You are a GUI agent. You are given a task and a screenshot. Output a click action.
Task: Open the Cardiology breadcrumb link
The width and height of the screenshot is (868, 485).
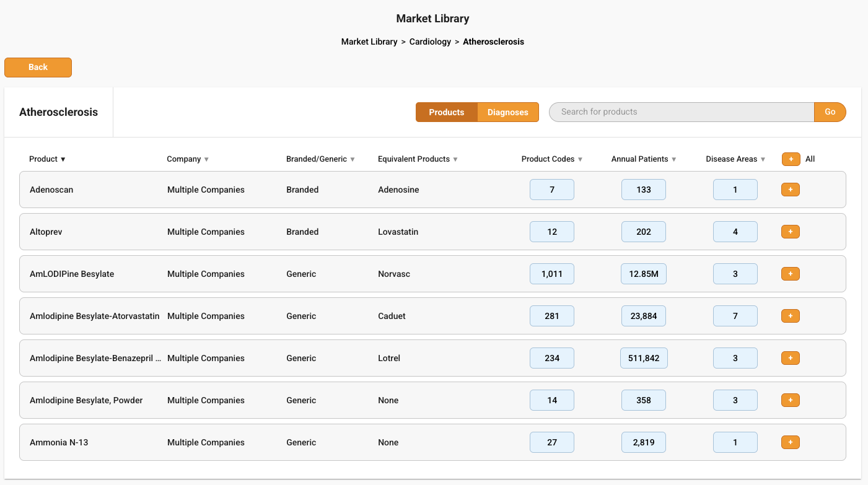click(x=430, y=42)
